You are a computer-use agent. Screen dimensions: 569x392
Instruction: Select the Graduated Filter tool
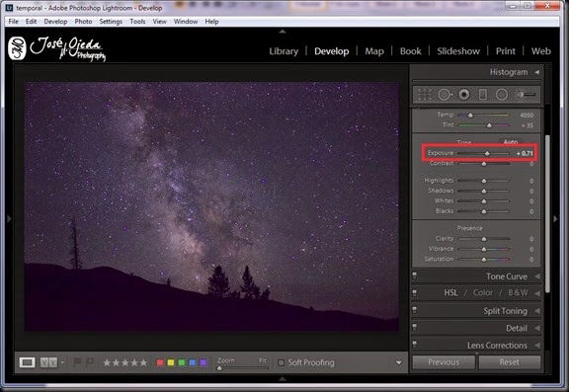[x=483, y=95]
